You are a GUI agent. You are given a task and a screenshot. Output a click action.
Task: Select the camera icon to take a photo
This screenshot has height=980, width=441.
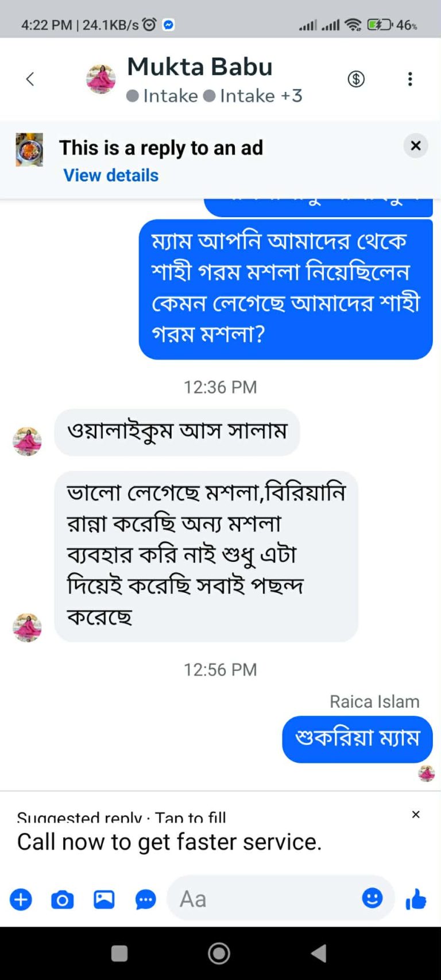point(62,900)
